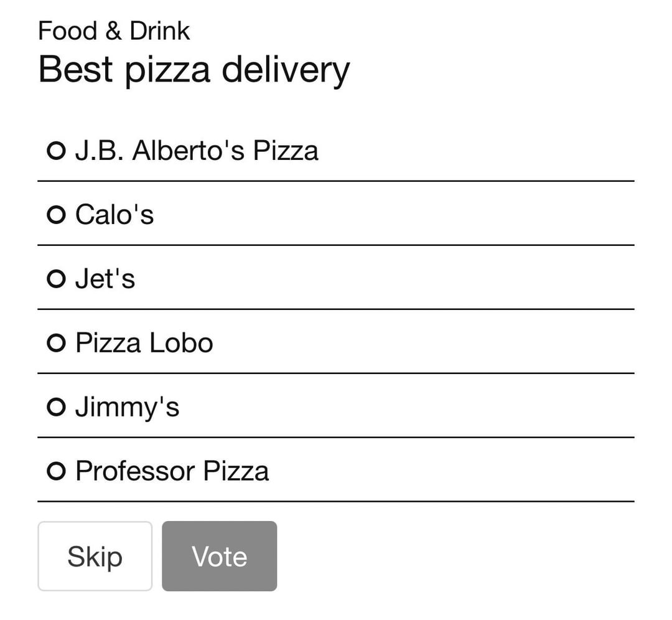
Task: Click blank space right of Calo's option
Action: point(398,215)
